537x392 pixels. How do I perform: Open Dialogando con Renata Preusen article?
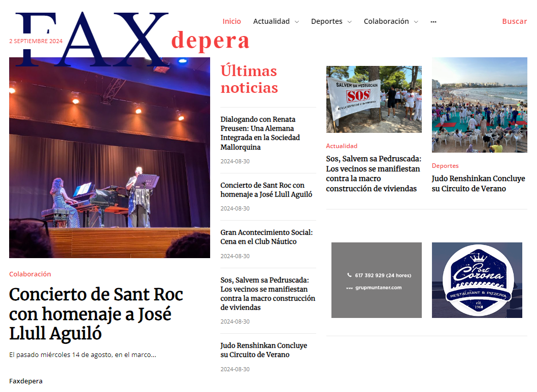click(260, 133)
